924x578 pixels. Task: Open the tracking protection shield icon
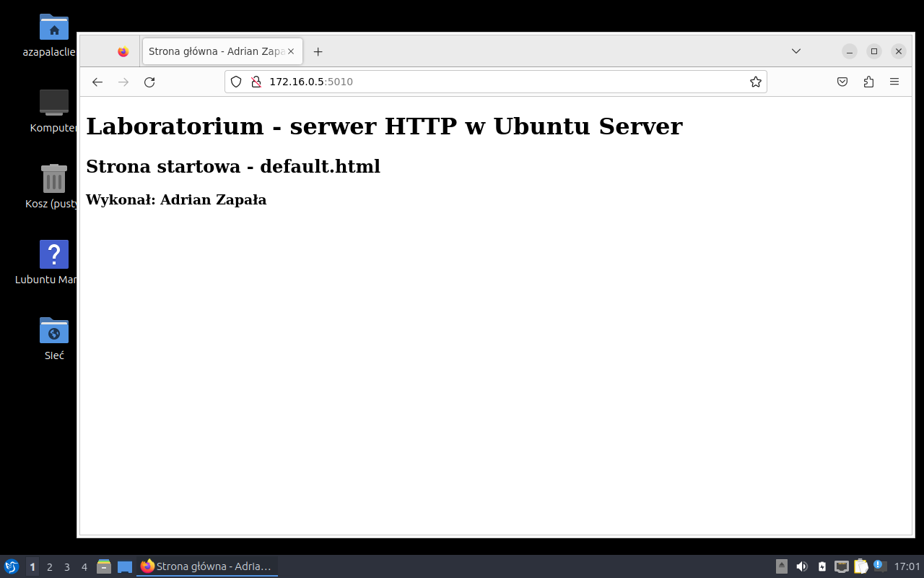click(x=236, y=82)
